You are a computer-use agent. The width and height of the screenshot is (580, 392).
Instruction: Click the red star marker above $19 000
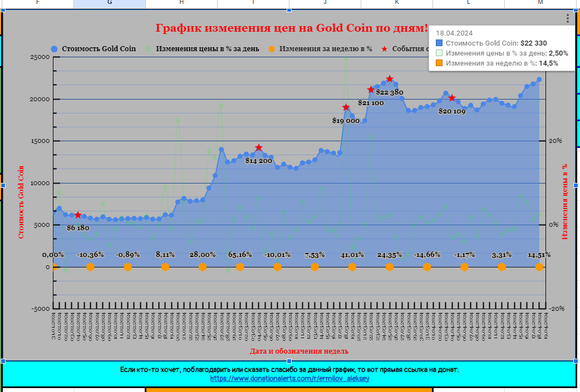pos(346,107)
